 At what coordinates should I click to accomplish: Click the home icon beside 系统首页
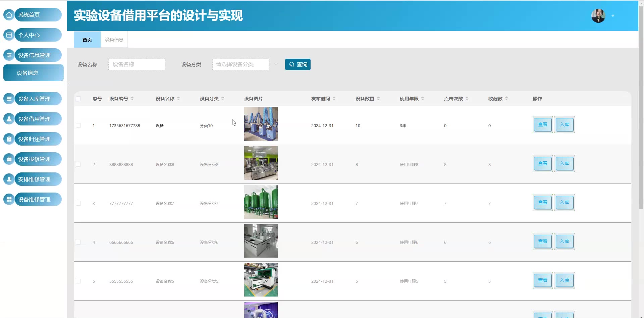point(9,15)
